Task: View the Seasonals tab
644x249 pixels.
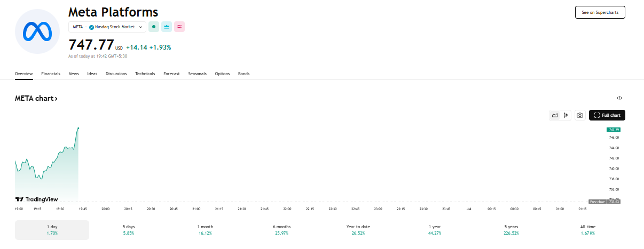Action: [197, 74]
